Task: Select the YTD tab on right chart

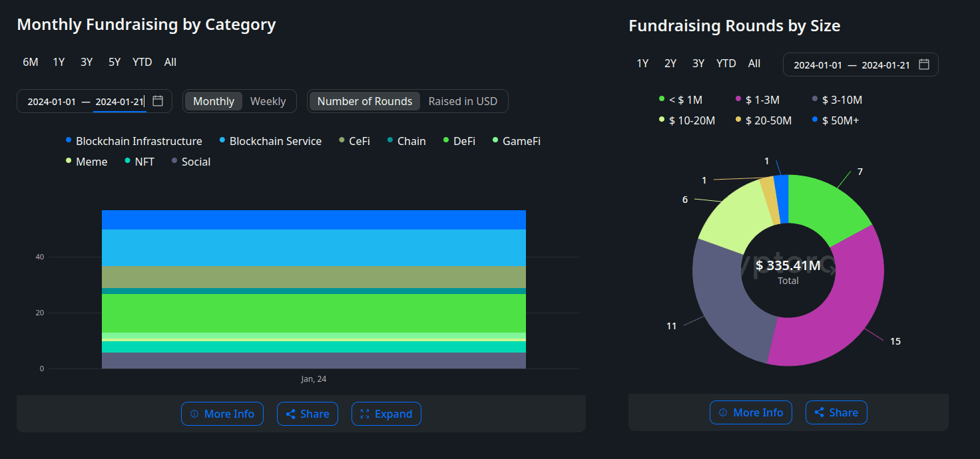Action: (x=726, y=63)
